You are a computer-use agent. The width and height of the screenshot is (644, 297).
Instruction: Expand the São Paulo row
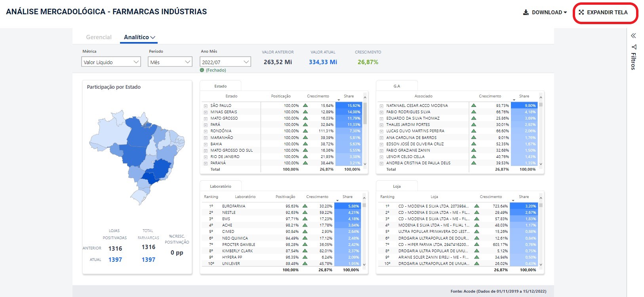(x=206, y=106)
